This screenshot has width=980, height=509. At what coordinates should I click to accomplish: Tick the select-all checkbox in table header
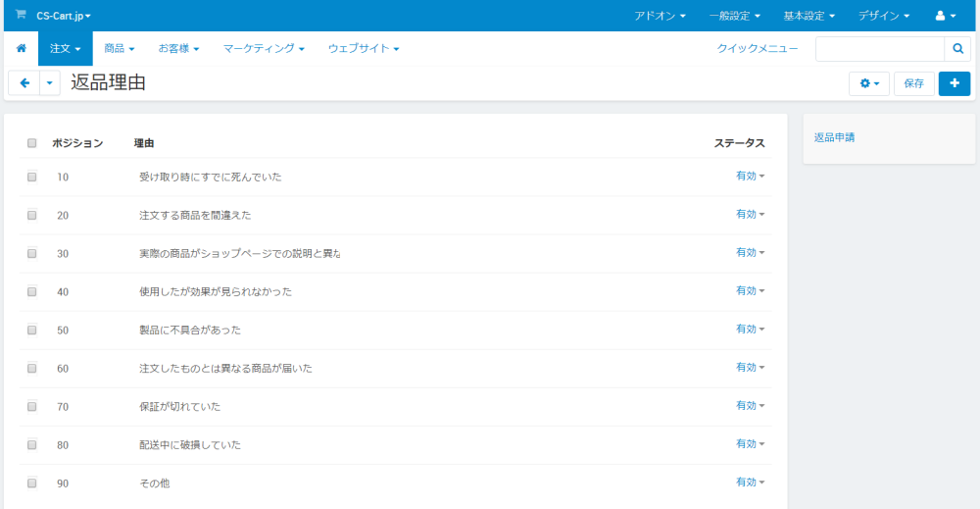tap(32, 143)
